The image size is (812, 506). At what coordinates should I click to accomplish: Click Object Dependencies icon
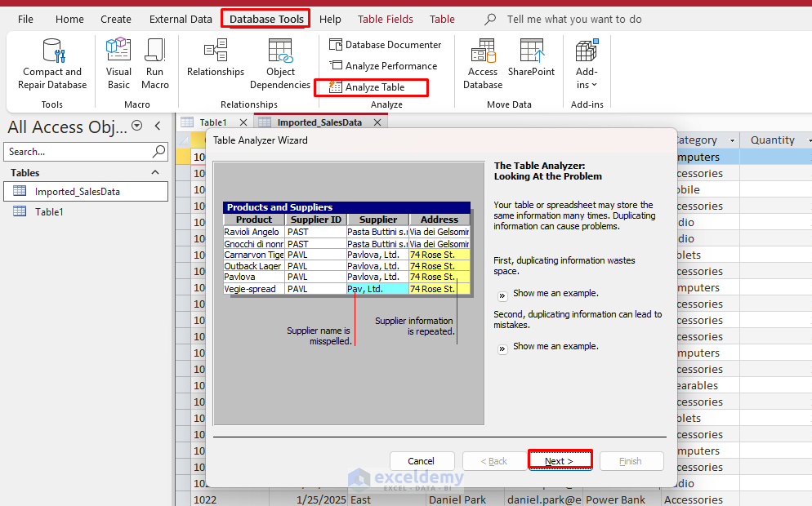coord(280,50)
